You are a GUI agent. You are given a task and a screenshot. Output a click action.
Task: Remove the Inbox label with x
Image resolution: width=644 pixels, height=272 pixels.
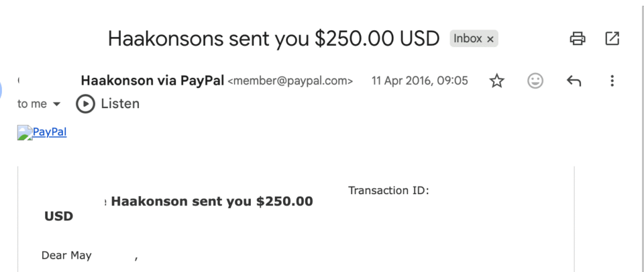491,39
